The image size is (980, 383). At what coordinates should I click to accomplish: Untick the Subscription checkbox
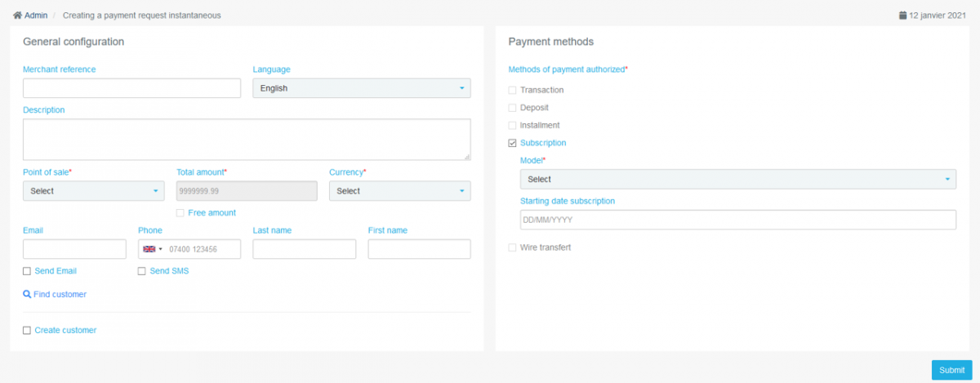pyautogui.click(x=512, y=143)
